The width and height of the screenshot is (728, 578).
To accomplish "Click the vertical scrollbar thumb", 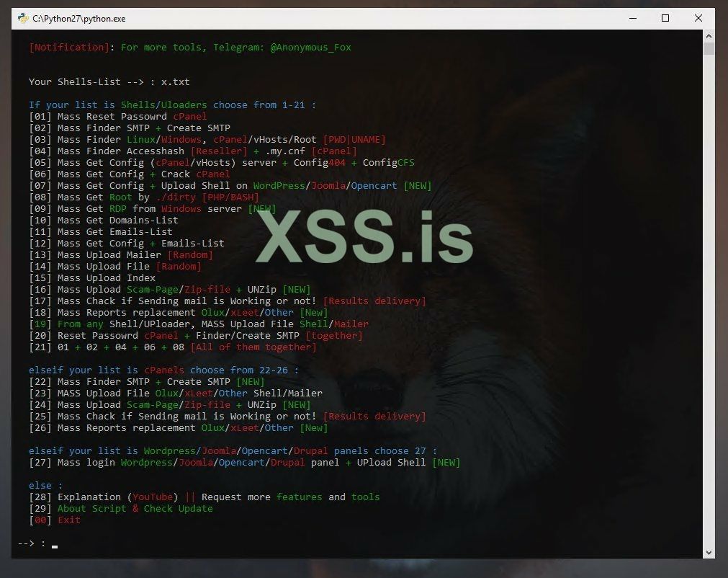I will [709, 48].
